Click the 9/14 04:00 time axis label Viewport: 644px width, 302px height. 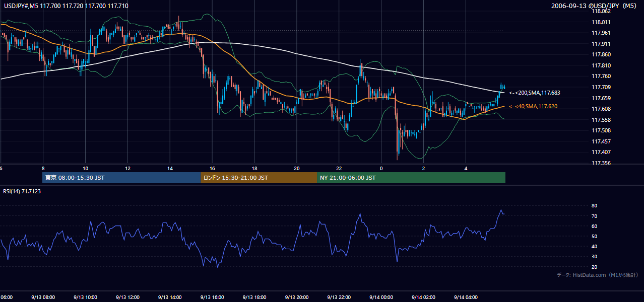pyautogui.click(x=466, y=297)
